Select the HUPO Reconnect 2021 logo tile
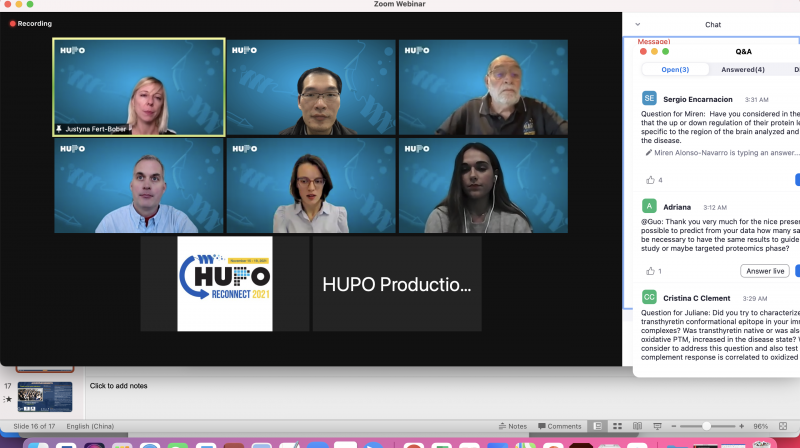This screenshot has width=800, height=448. (x=225, y=284)
